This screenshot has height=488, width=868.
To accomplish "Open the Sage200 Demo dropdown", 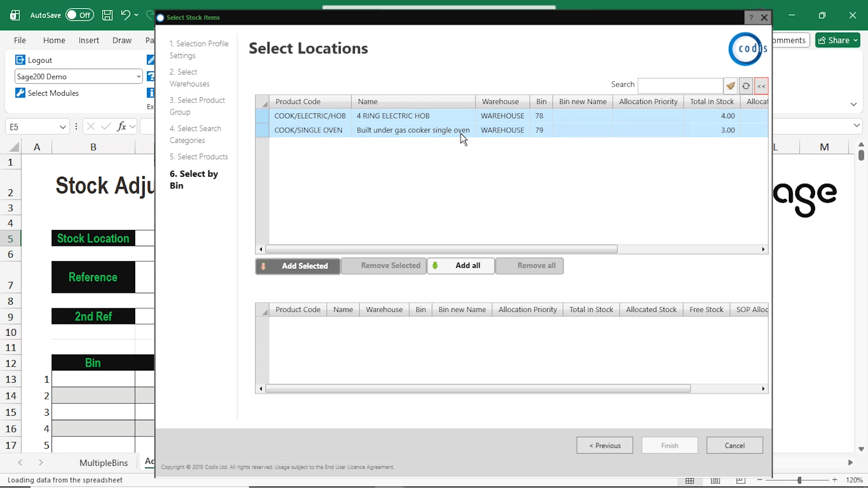I will click(x=138, y=76).
